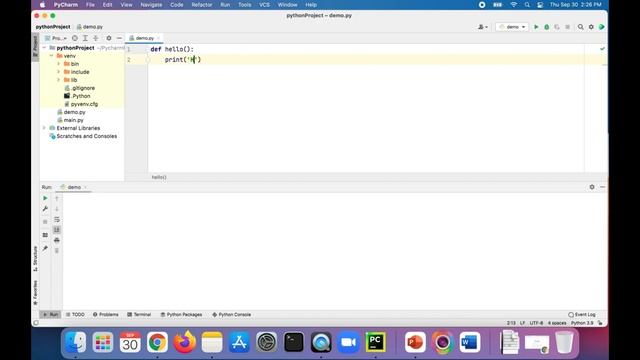640x360 pixels.
Task: Click the Project view selector dropdown
Action: pyautogui.click(x=56, y=38)
